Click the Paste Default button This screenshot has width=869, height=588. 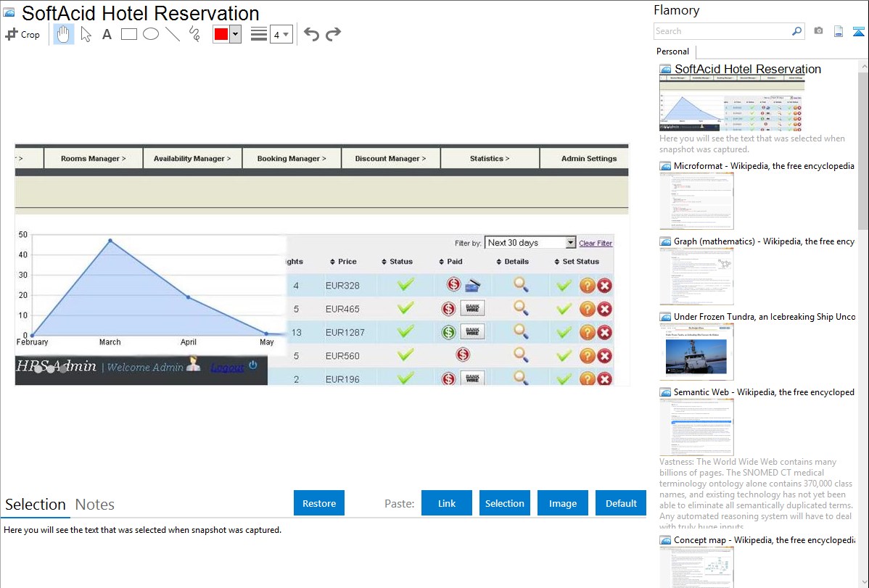tap(621, 503)
